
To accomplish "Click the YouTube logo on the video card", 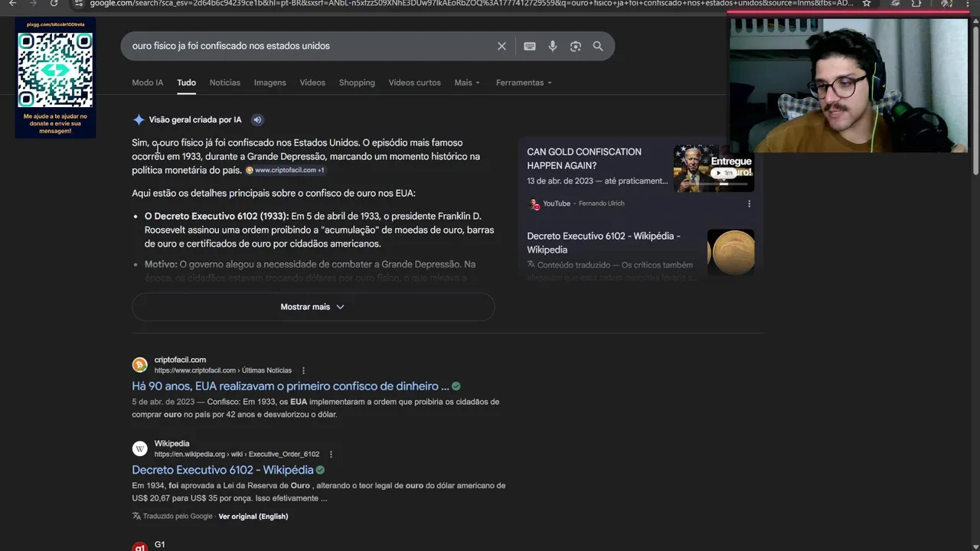I will tap(534, 204).
